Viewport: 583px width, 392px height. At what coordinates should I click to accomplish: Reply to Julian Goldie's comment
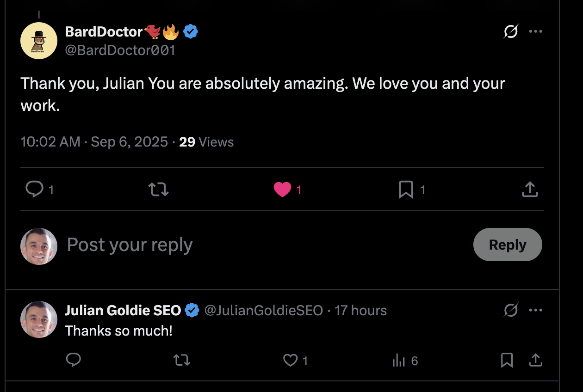point(74,360)
